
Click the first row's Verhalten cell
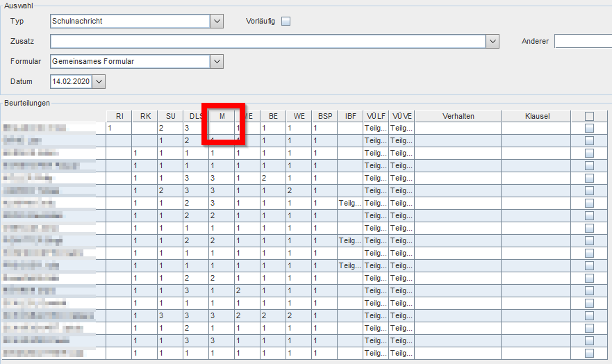point(458,128)
